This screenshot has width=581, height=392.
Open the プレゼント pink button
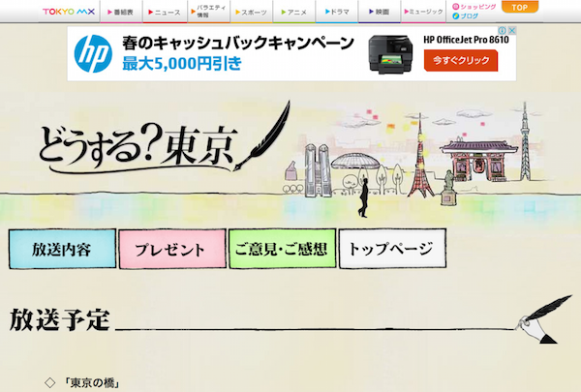pos(172,249)
